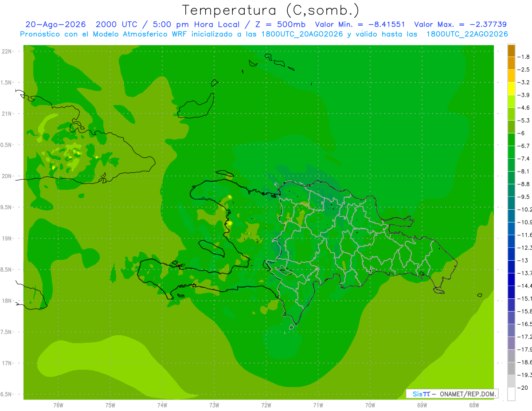The width and height of the screenshot is (532, 411).
Task: Click the dark orange swatch above -1.8
Action: [511, 51]
